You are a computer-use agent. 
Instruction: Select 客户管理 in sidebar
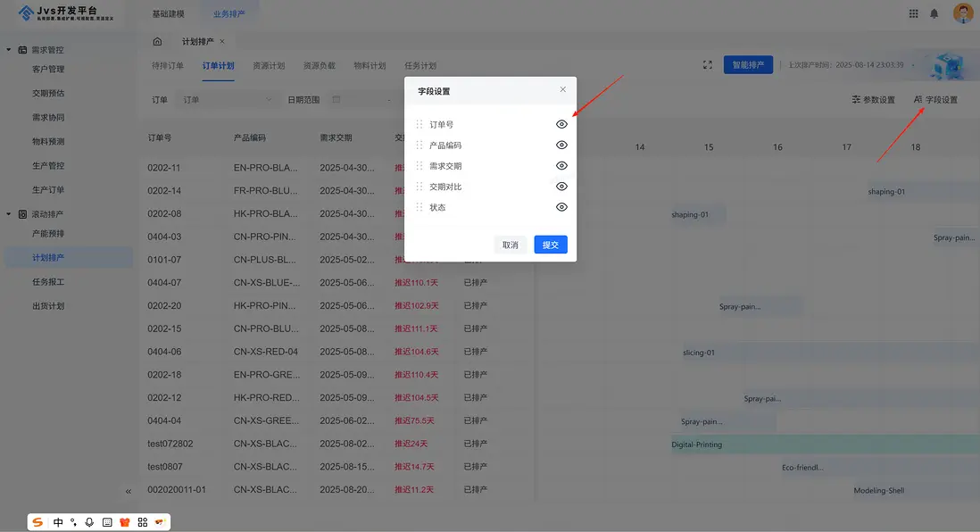48,69
